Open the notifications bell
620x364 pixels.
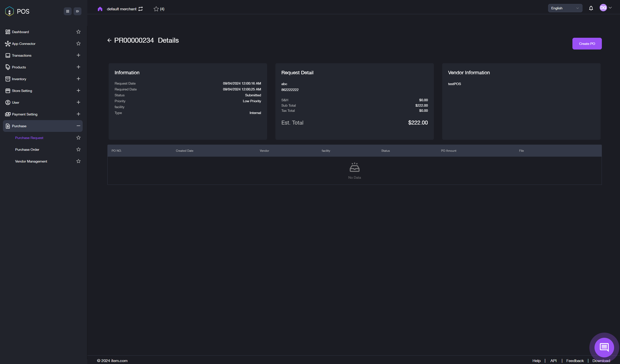(x=591, y=8)
